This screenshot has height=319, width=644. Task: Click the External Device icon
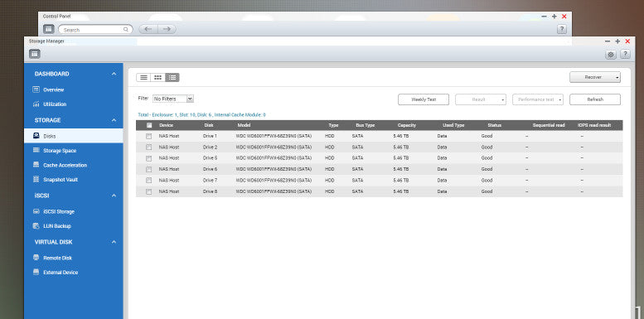tap(36, 273)
